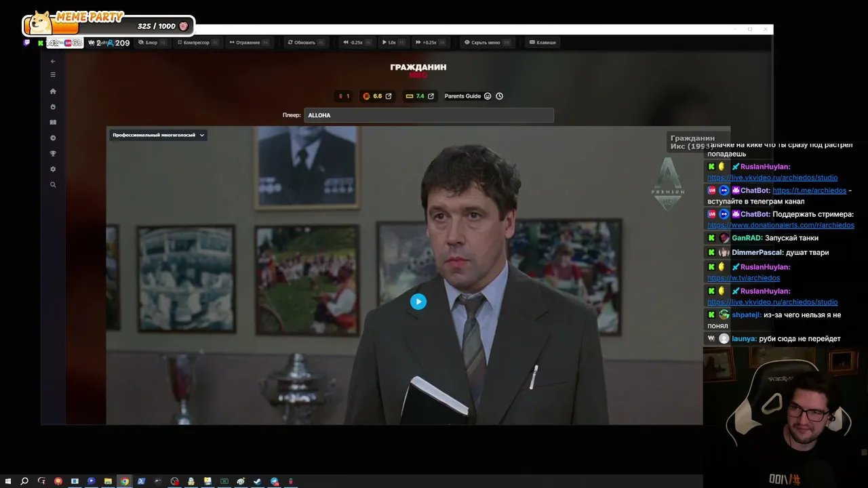Open Google Chrome from the taskbar

(125, 481)
